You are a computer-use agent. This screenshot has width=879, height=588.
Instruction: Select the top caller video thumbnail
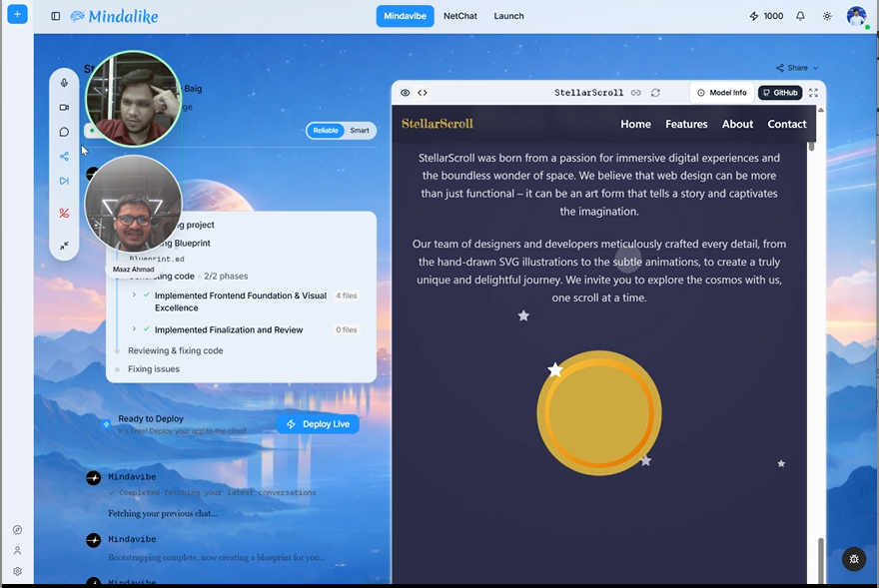click(x=134, y=99)
